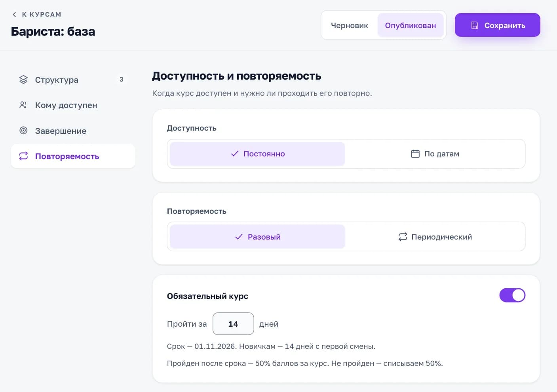Click the layers icon next to Структура

coord(23,80)
